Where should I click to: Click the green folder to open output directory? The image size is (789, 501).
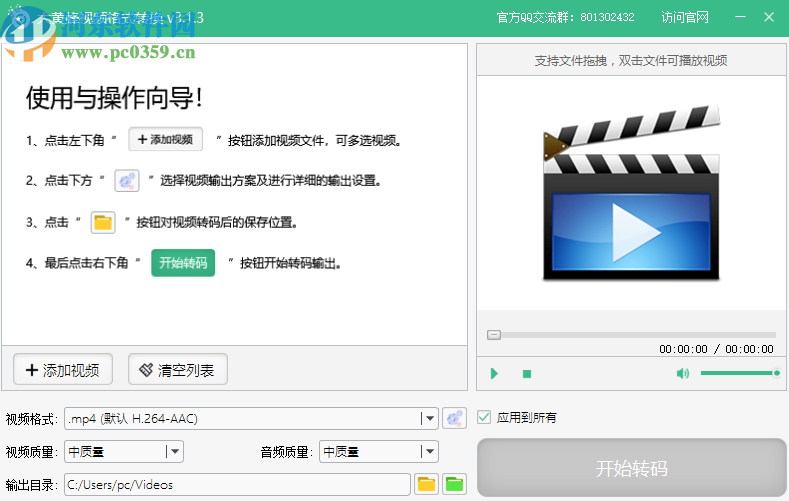click(455, 485)
